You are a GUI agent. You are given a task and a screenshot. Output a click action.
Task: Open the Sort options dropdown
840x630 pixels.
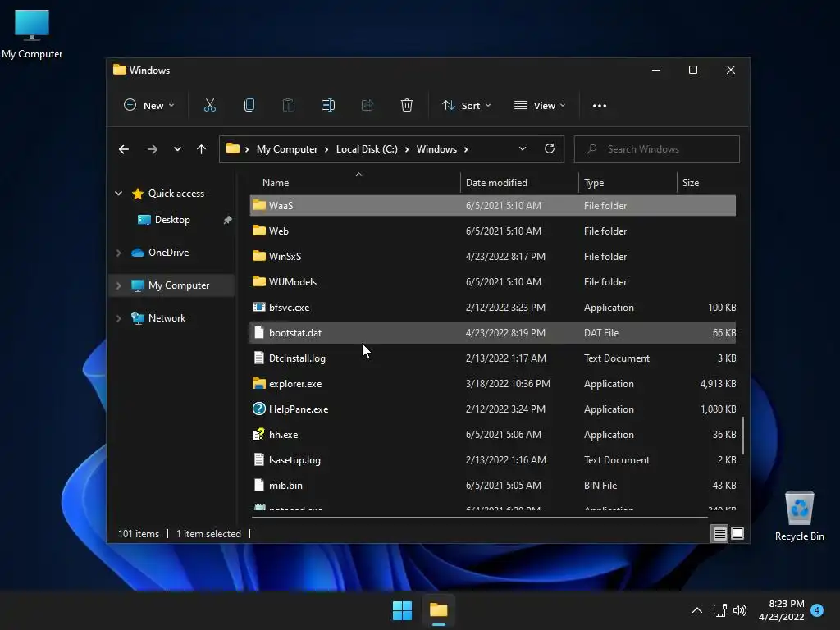coord(466,106)
